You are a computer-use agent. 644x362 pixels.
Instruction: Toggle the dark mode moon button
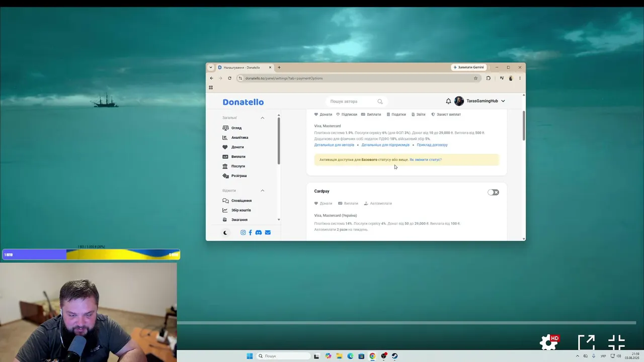pos(225,232)
